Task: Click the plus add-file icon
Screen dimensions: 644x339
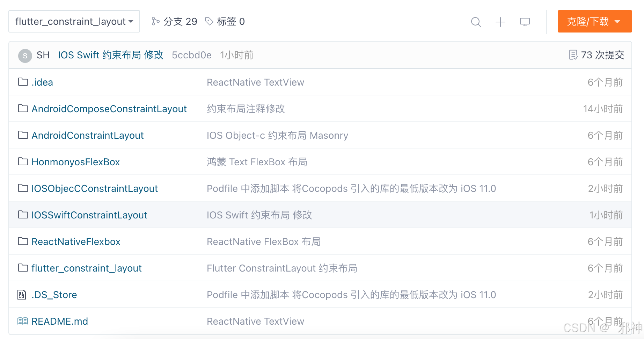Action: pos(500,22)
